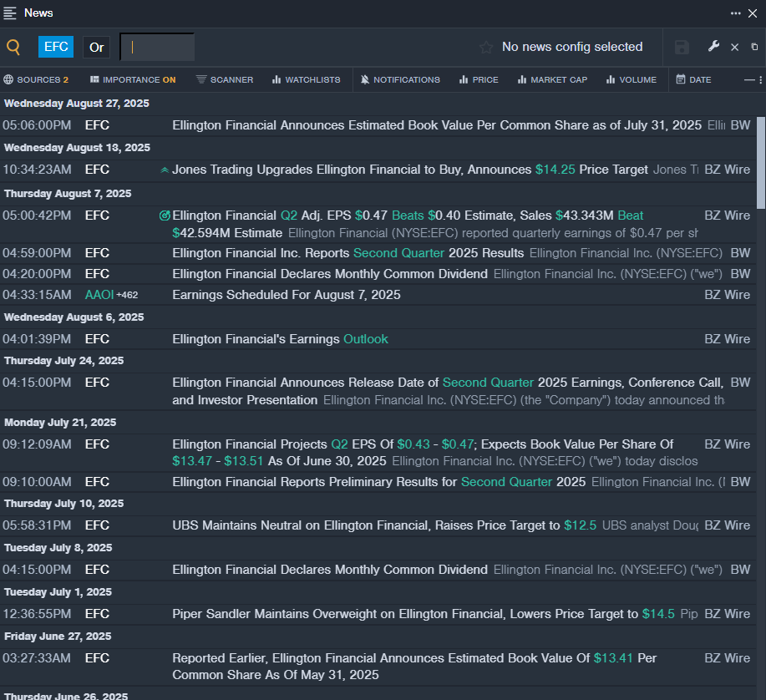Click the Friday June 27, 2025 date header
This screenshot has width=766, height=700.
coord(58,637)
